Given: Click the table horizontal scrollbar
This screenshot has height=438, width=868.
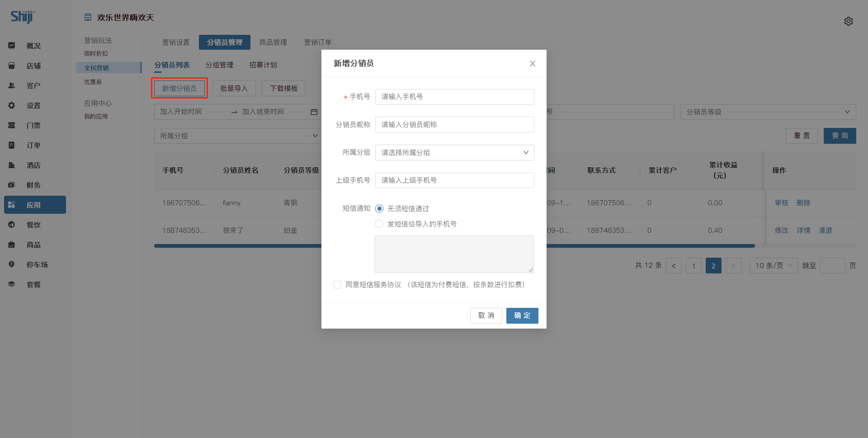Looking at the screenshot, I should [454, 246].
